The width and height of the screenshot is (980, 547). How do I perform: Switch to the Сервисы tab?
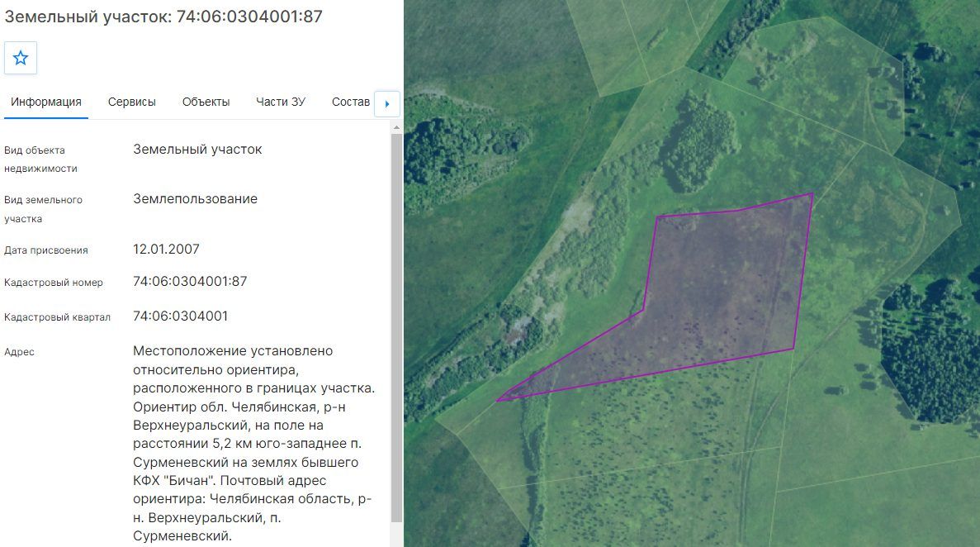(132, 102)
